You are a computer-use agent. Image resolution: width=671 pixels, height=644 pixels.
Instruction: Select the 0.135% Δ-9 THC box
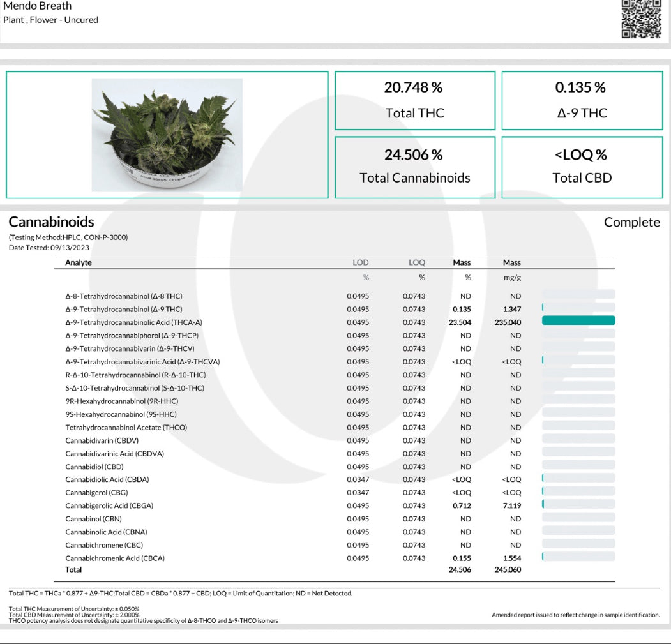click(x=582, y=101)
